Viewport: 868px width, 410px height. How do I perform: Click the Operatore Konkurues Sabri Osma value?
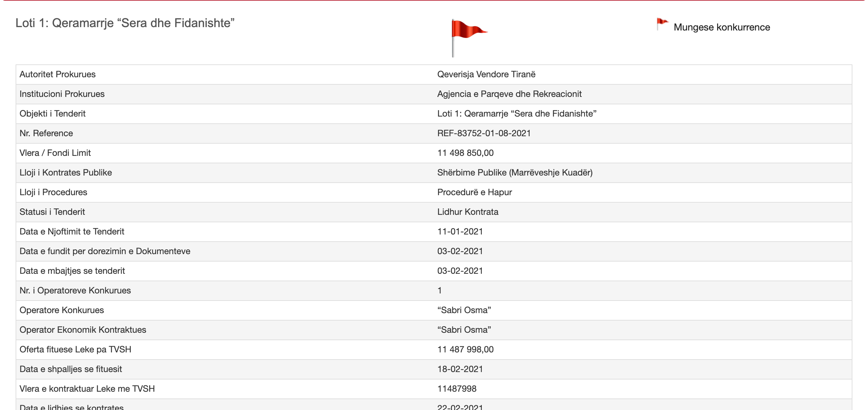tap(464, 310)
